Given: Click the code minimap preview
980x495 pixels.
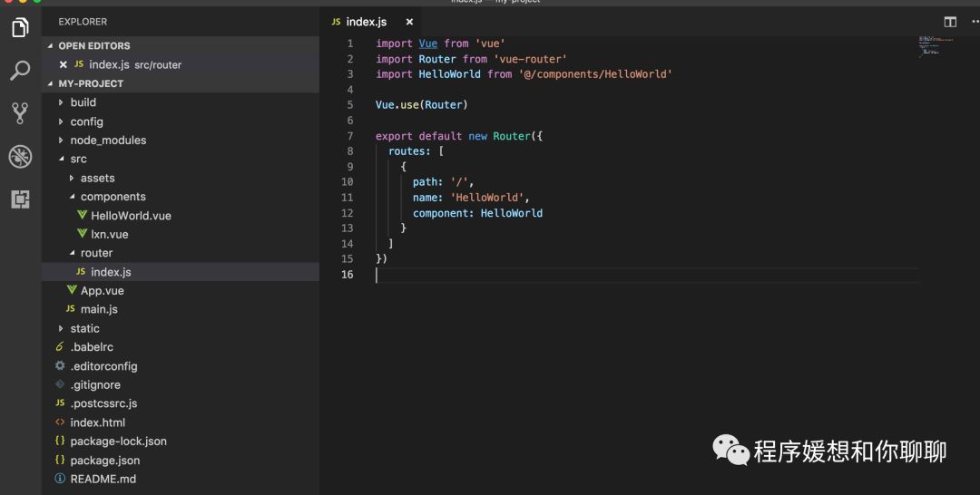Looking at the screenshot, I should [936, 47].
